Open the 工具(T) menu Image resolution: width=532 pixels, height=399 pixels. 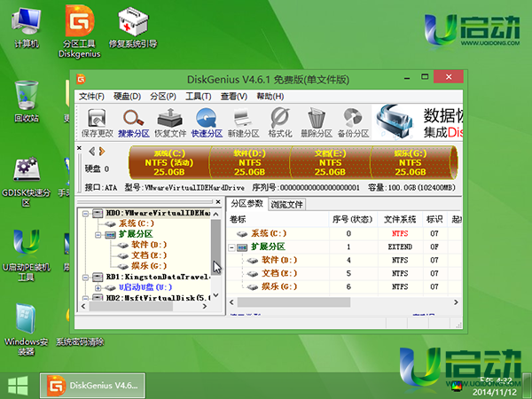click(199, 97)
